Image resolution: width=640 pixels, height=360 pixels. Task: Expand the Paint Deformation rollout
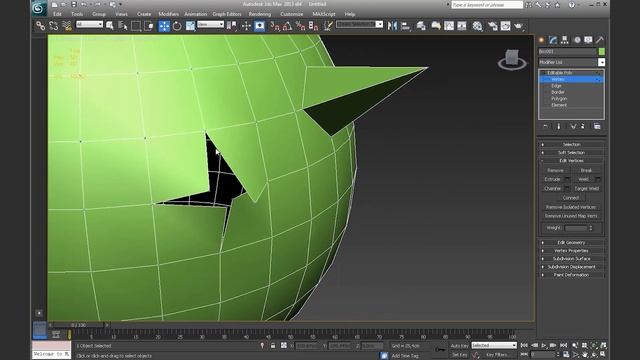click(x=571, y=275)
